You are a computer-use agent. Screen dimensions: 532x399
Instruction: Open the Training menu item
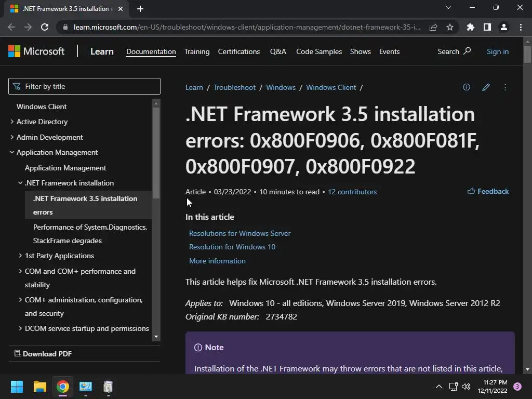[x=197, y=51]
